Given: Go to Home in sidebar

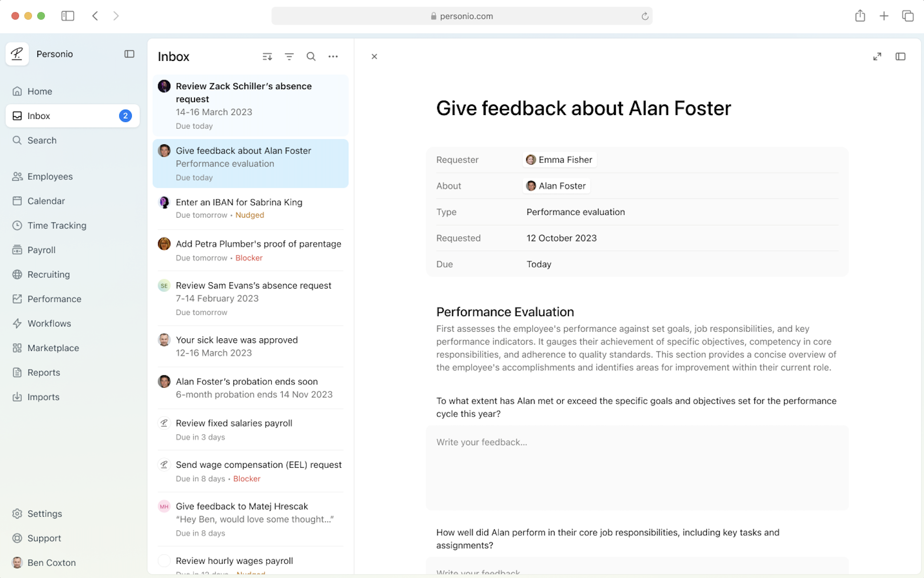Looking at the screenshot, I should pyautogui.click(x=72, y=91).
